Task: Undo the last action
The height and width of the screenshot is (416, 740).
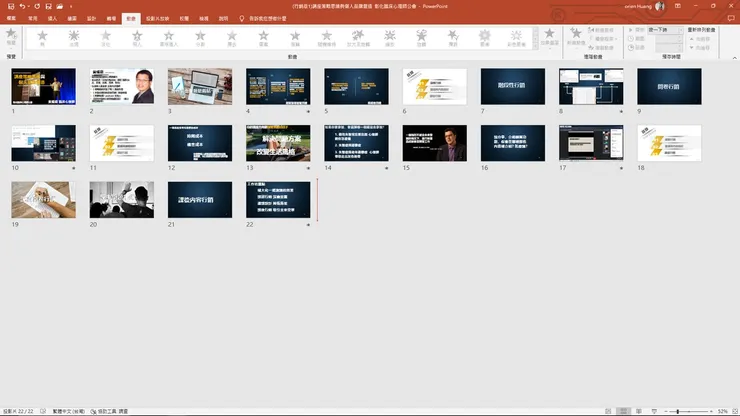Action: 22,6
